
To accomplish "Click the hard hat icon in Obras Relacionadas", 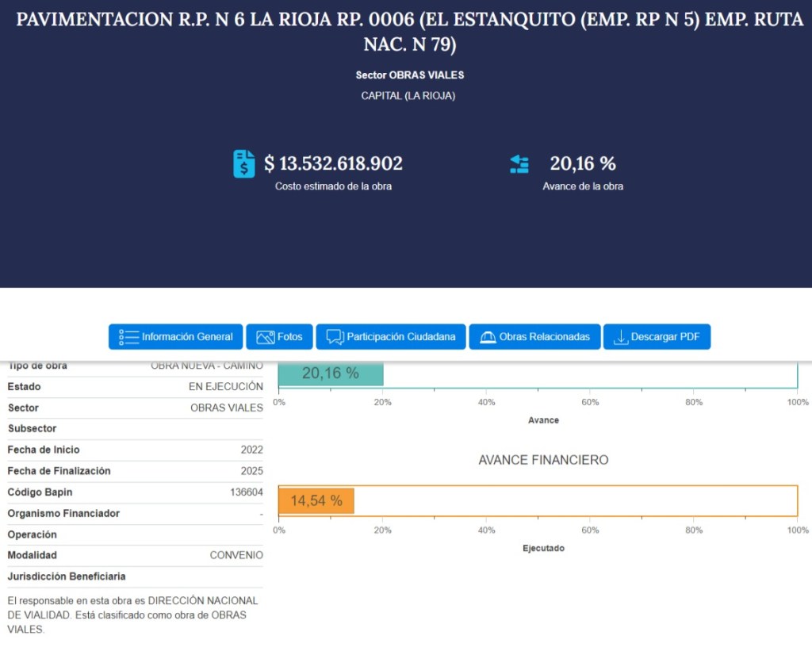I will point(488,337).
